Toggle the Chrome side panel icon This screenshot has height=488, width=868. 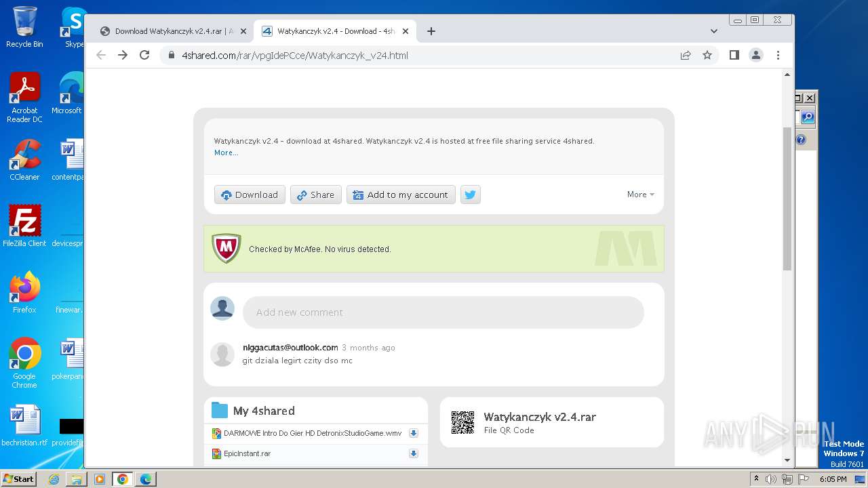point(734,55)
